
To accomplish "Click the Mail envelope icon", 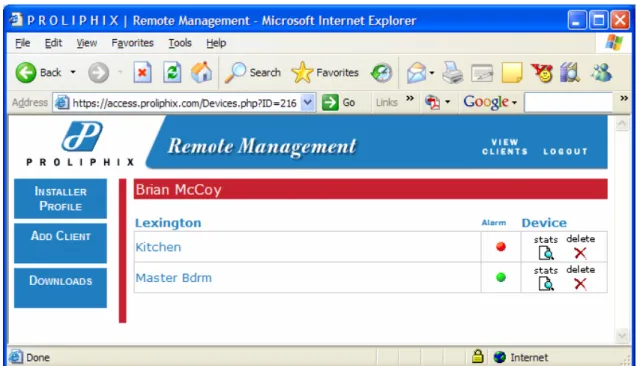I will coord(416,73).
